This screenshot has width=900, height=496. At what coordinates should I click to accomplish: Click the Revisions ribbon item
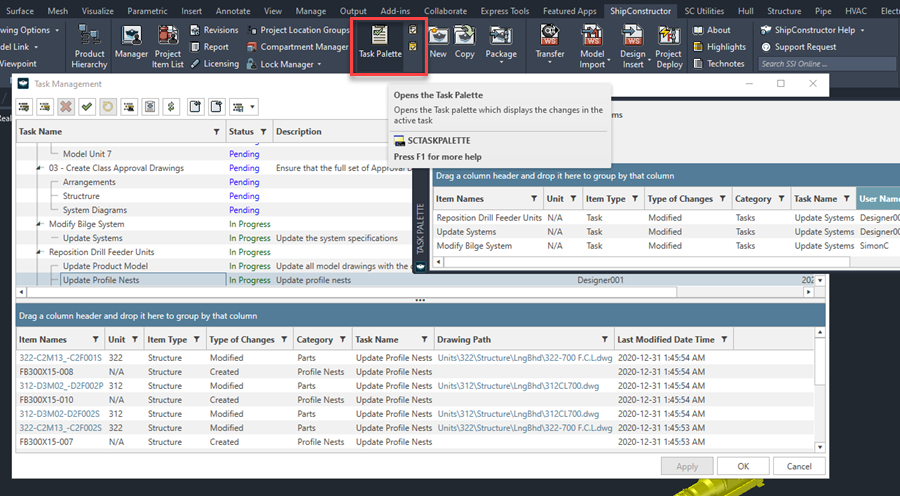[x=214, y=30]
